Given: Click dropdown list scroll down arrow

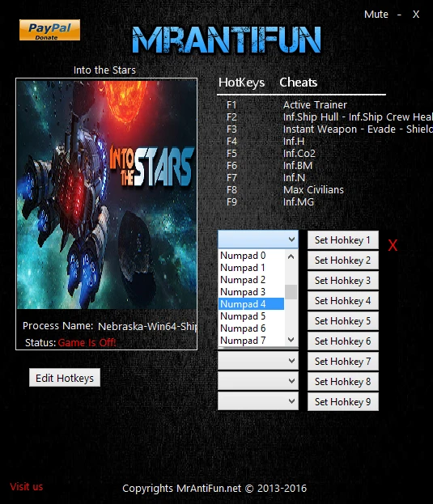Looking at the screenshot, I should pyautogui.click(x=291, y=340).
